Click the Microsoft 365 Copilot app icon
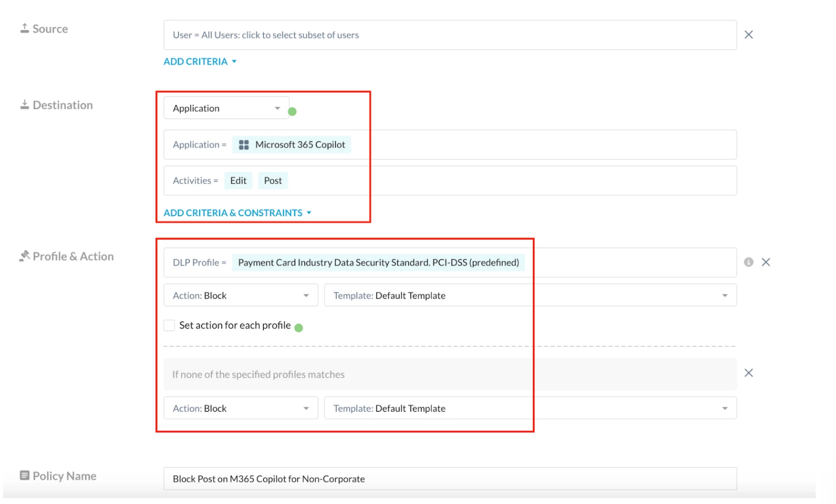The width and height of the screenshot is (836, 504). tap(243, 145)
